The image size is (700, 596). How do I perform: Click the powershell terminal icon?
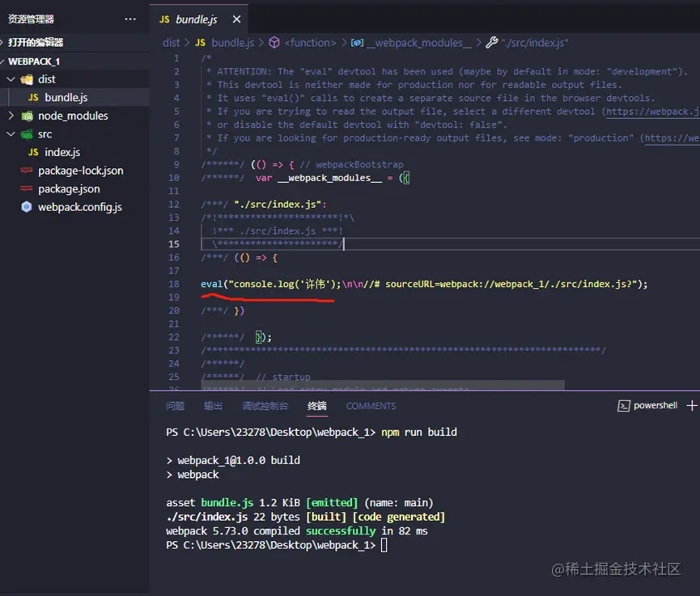point(623,405)
